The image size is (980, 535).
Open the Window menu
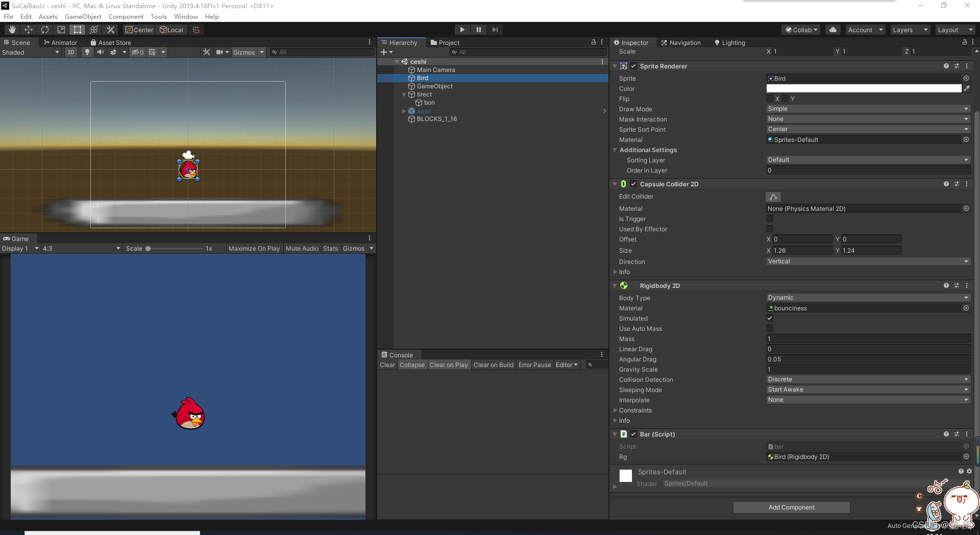(x=186, y=16)
